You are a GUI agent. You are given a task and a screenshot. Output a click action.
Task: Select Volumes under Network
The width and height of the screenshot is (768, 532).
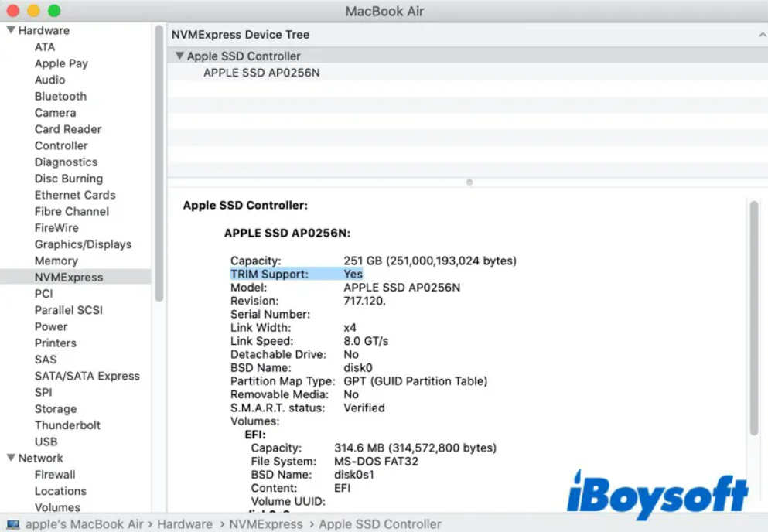click(57, 507)
